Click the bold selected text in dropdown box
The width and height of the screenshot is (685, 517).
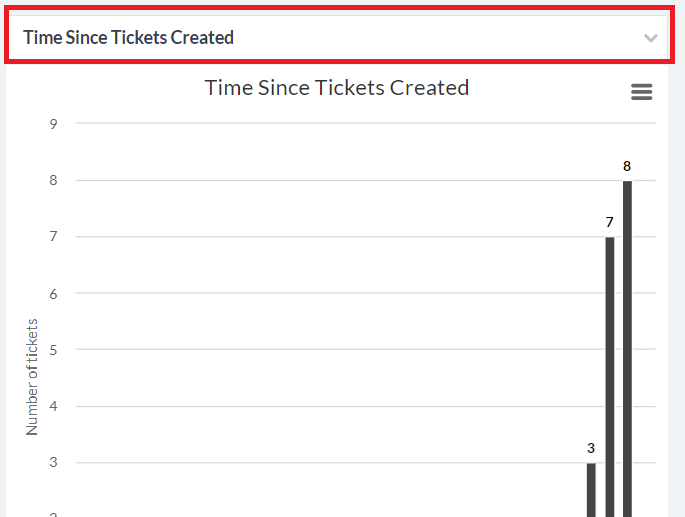128,38
